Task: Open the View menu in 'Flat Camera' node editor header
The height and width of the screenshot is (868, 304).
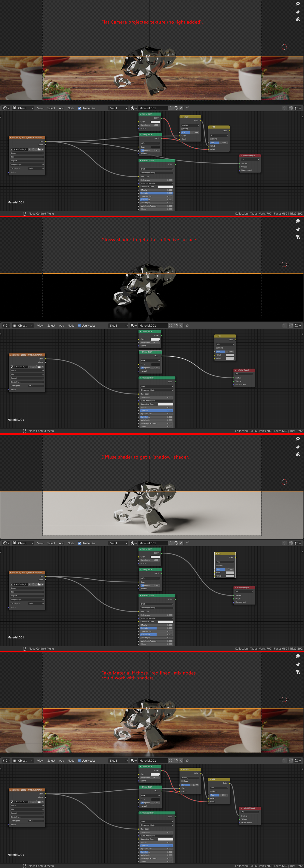Action: click(40, 108)
